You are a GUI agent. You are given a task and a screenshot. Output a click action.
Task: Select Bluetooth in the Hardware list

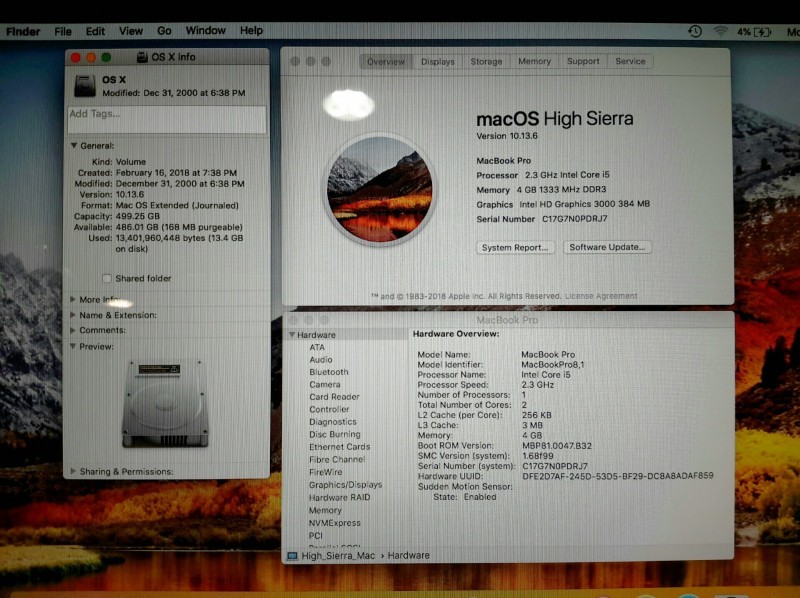[329, 372]
